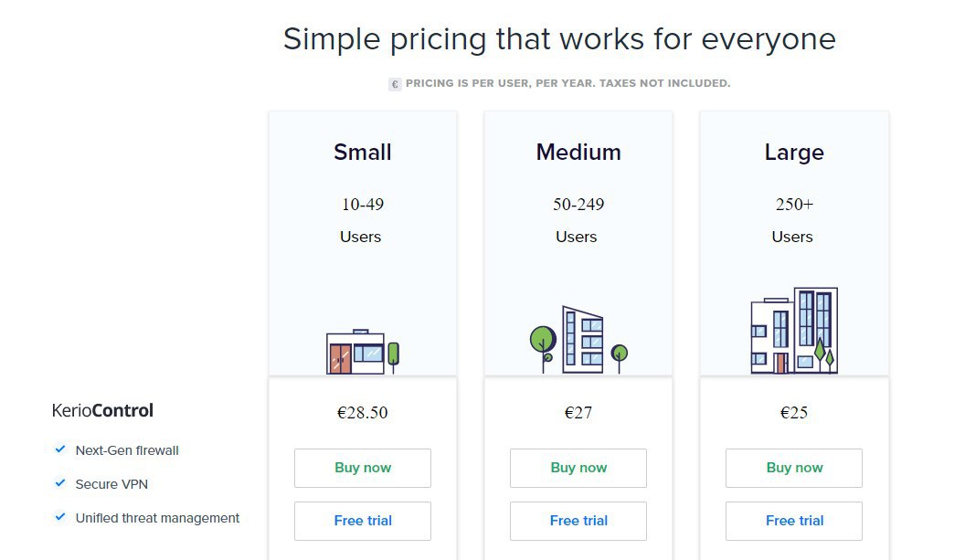The image size is (965, 560).
Task: Click the Next-Gen firewall feature text
Action: [x=127, y=450]
